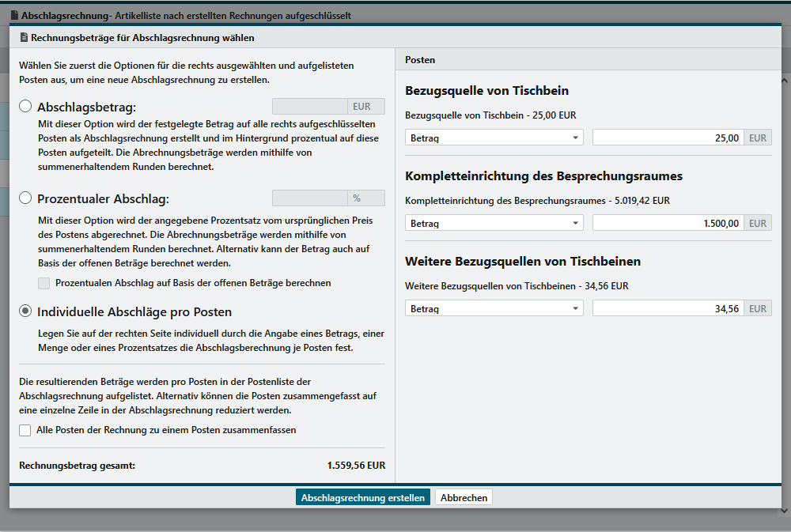Image resolution: width=791 pixels, height=532 pixels.
Task: Open Betrag dropdown for Weitere Bezugsquellen von Tischbeinen
Action: pyautogui.click(x=494, y=308)
